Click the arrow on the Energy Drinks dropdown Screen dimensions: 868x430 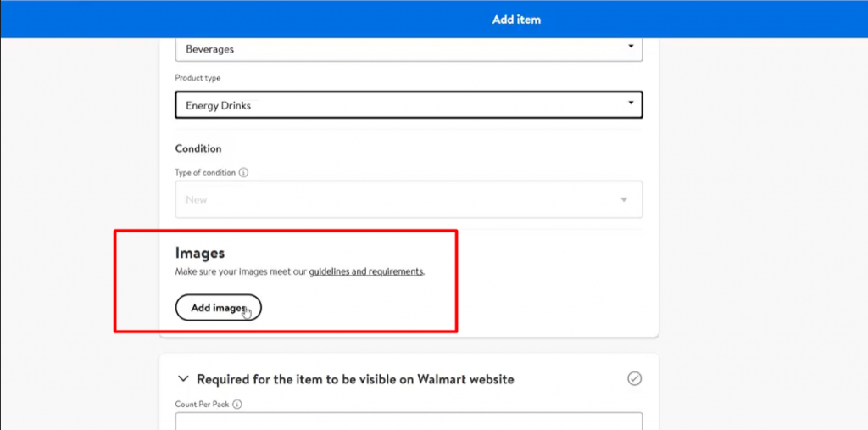coord(630,103)
